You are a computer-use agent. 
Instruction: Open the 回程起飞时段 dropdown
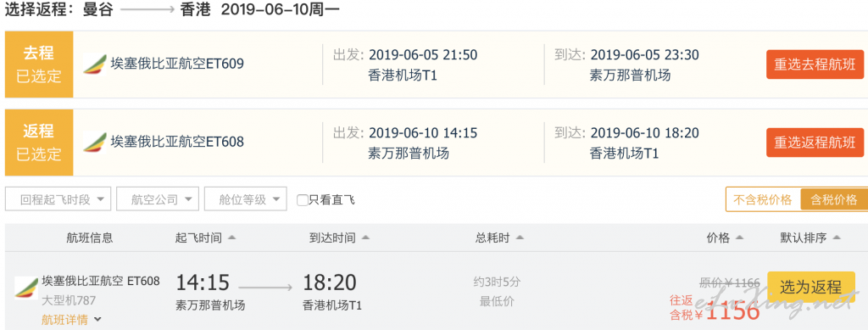point(58,199)
